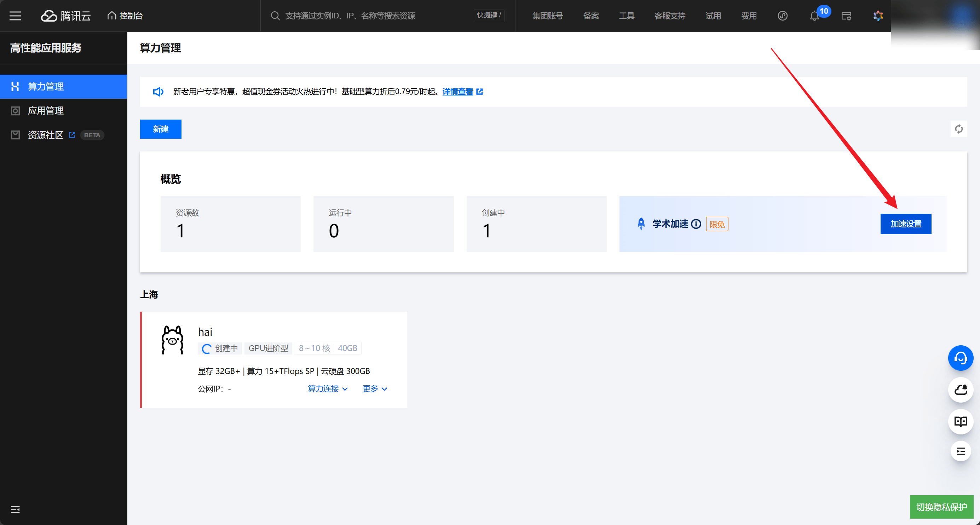Collapse the sidebar using bottom-left icon
The height and width of the screenshot is (525, 980).
(x=15, y=509)
